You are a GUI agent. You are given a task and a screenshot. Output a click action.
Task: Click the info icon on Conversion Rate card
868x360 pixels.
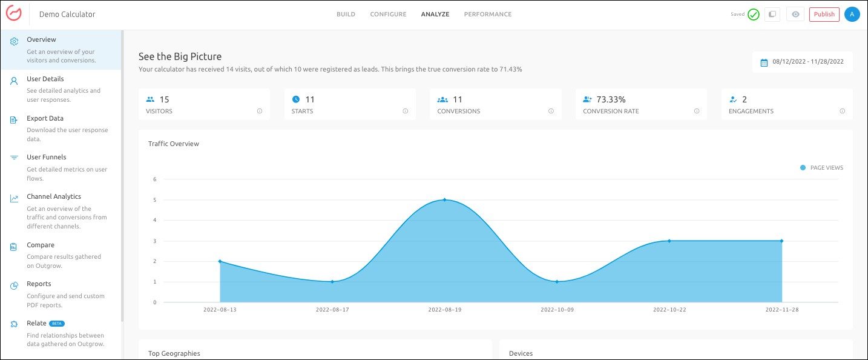(x=697, y=111)
